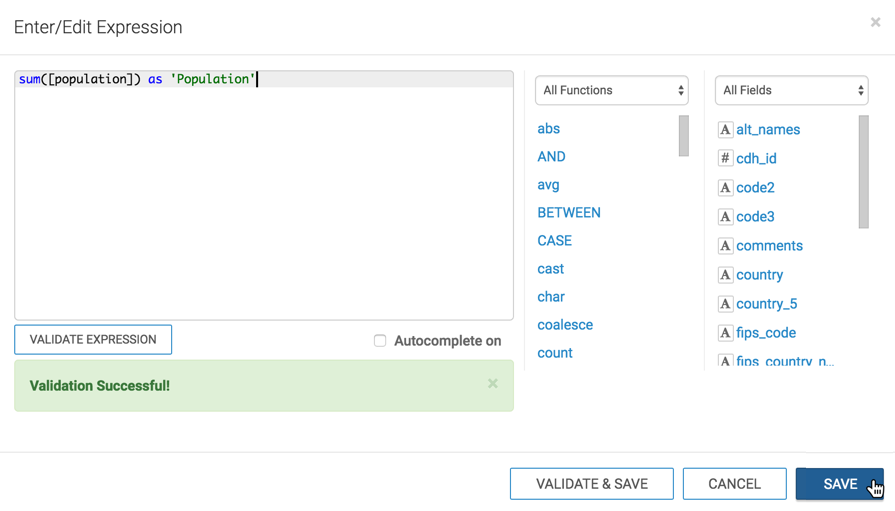Click the text type icon beside code3
The width and height of the screenshot is (895, 511).
tap(725, 216)
